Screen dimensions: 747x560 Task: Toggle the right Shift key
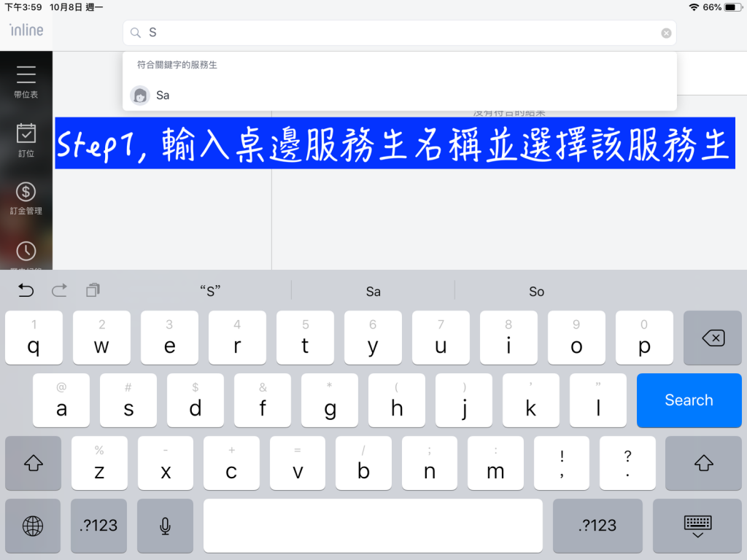click(x=703, y=463)
